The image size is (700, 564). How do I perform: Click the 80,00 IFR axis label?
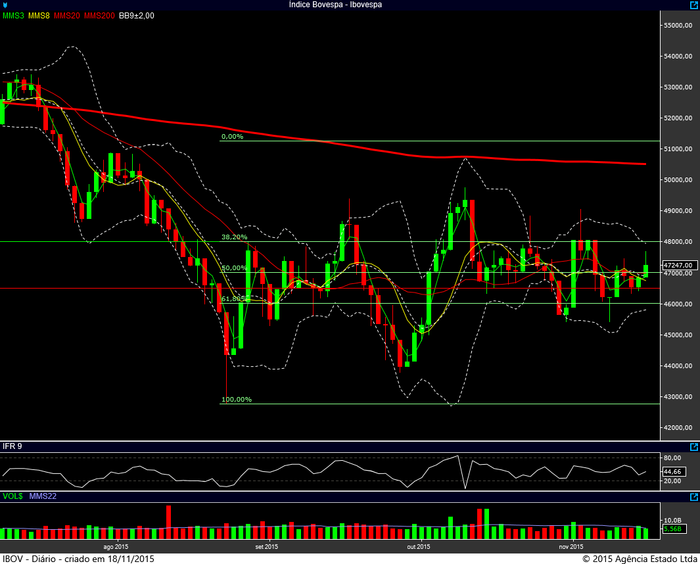672,458
